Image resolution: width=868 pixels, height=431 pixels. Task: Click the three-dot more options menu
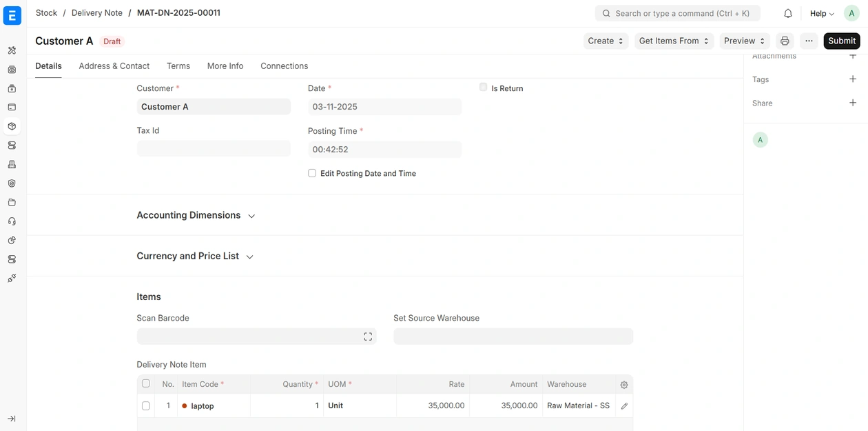tap(809, 41)
